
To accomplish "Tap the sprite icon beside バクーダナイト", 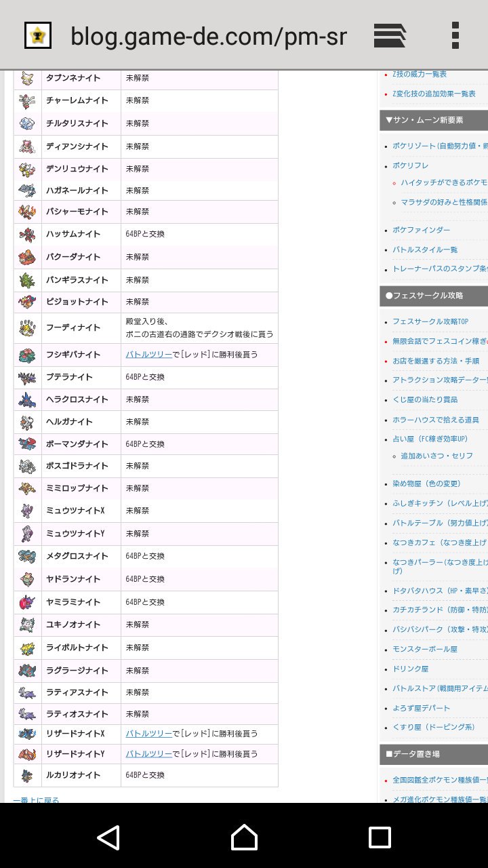I will pyautogui.click(x=27, y=257).
